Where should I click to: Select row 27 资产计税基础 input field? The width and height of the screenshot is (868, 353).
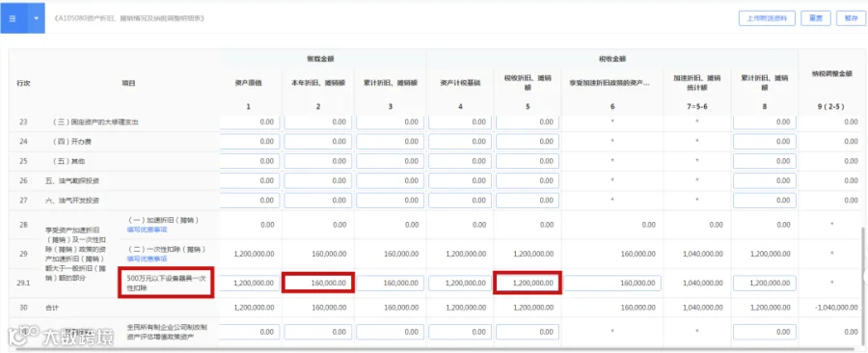(459, 201)
